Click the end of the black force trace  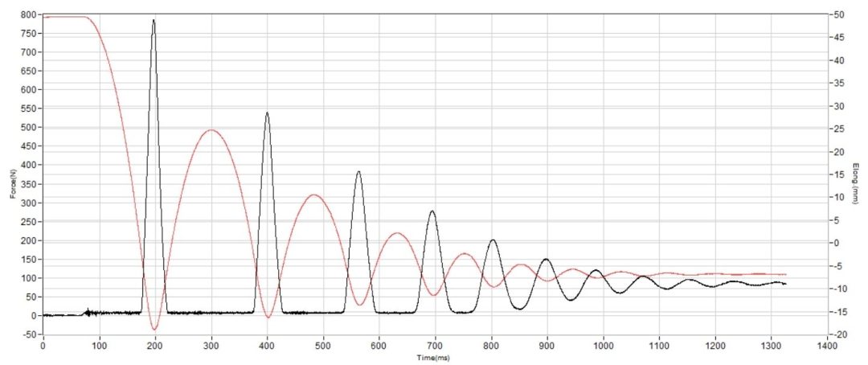(784, 284)
